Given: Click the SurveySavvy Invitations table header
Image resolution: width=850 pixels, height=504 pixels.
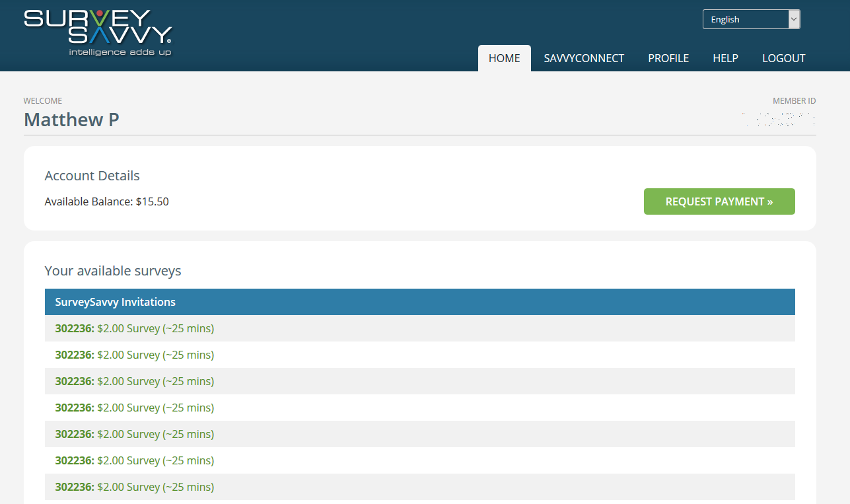Looking at the screenshot, I should click(420, 302).
